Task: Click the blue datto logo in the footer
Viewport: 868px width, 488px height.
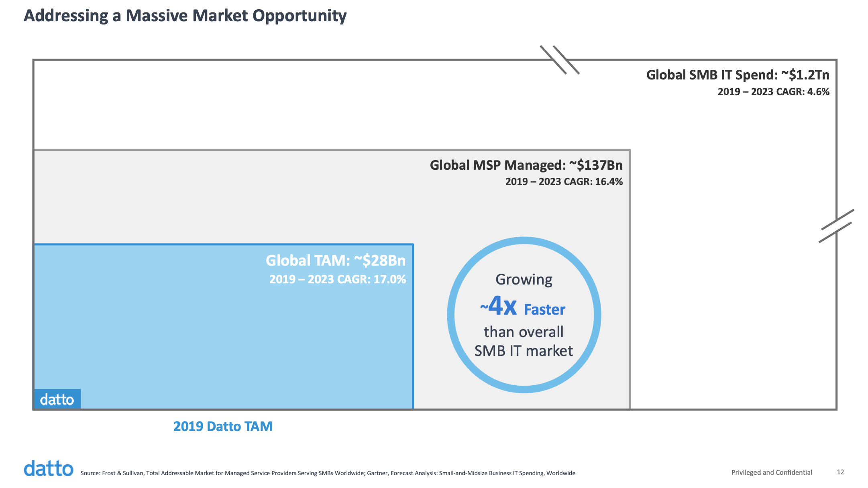Action: tap(49, 468)
